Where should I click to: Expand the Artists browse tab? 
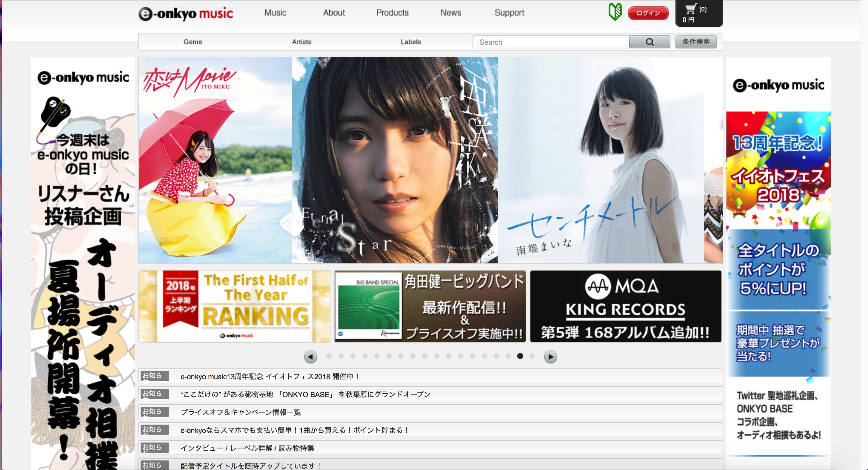click(x=301, y=42)
